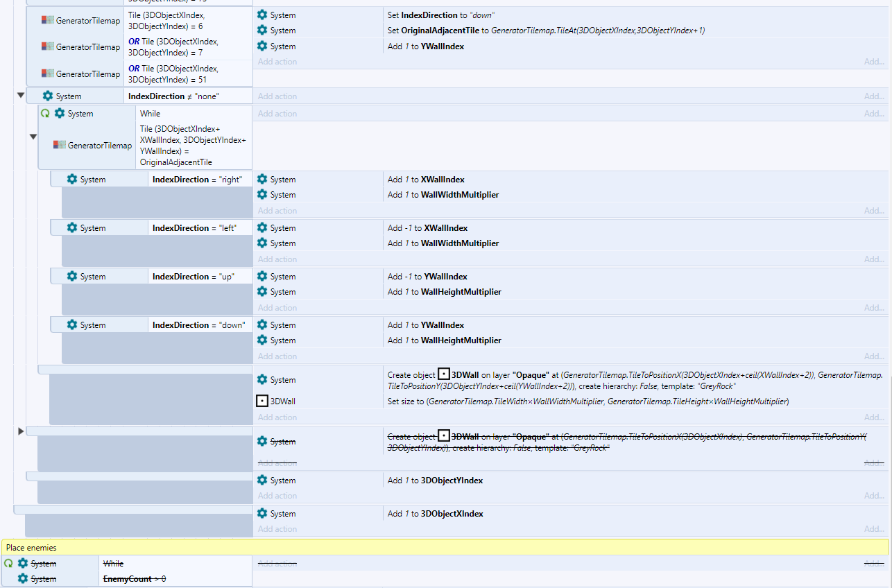Viewport: 892px width, 588px height.
Task: Click 3DWall object icon beside Set size action
Action: point(262,401)
